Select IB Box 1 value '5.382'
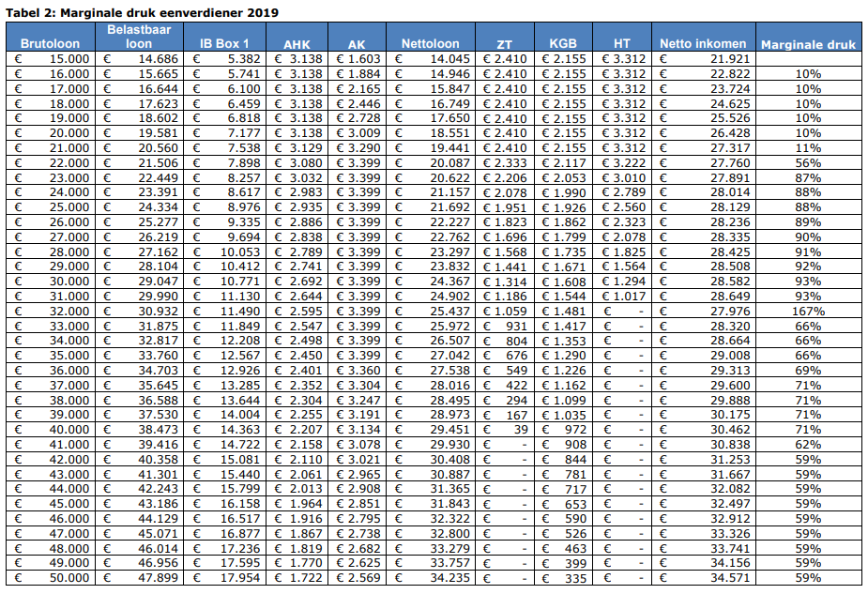 (244, 59)
